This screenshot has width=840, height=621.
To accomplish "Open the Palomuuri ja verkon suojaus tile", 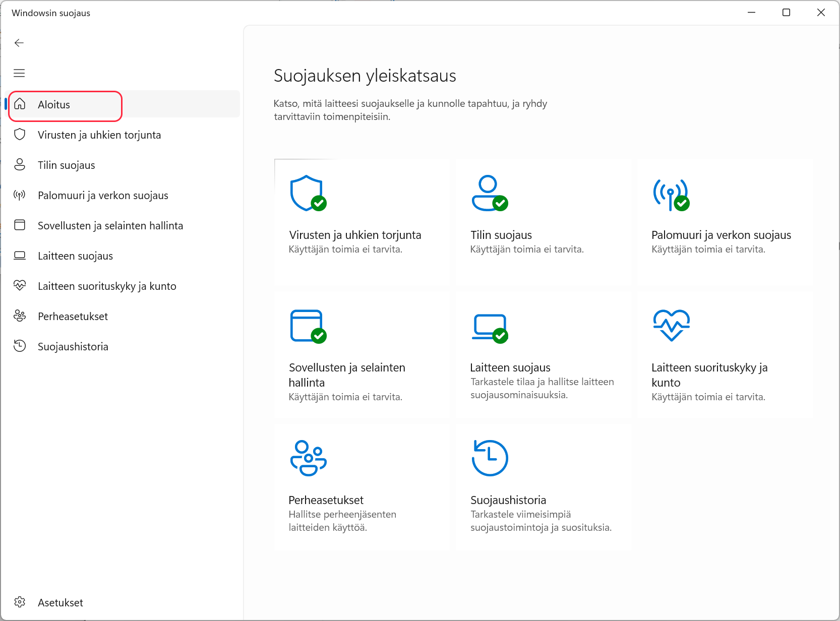I will [x=721, y=235].
